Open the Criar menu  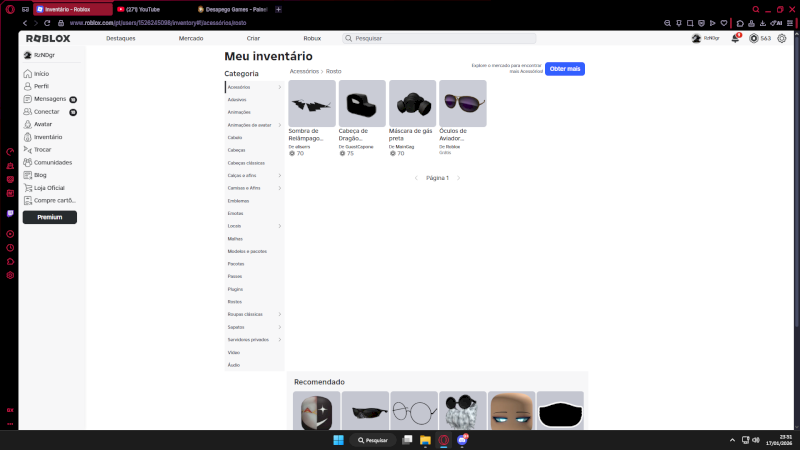click(x=253, y=38)
